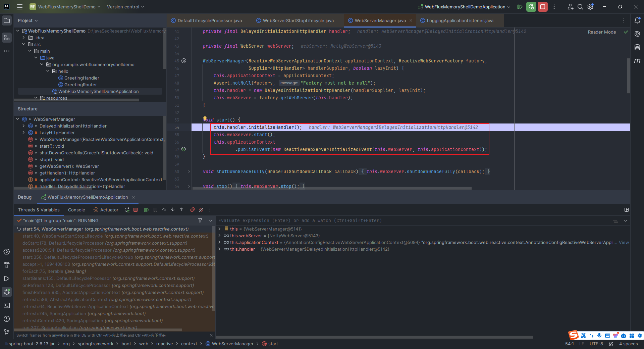
Task: Open the Database tool window
Action: click(637, 47)
